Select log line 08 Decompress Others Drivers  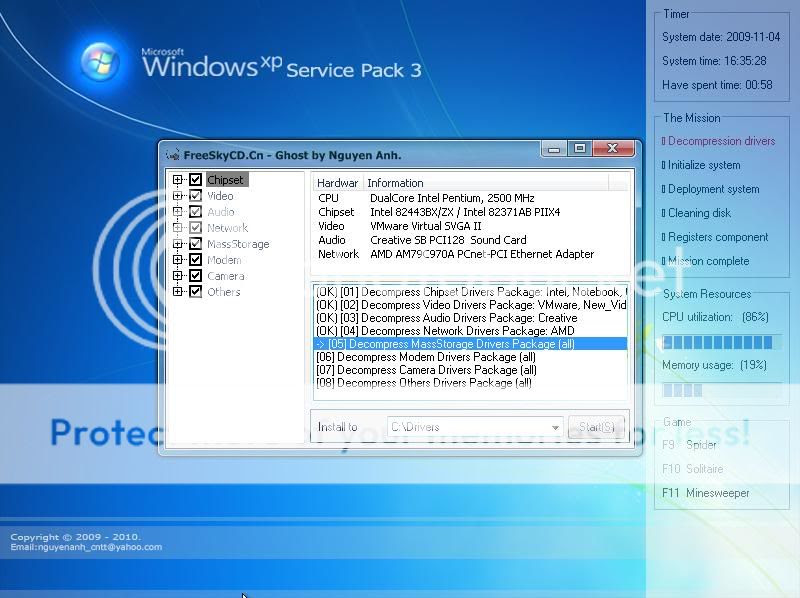click(x=470, y=383)
